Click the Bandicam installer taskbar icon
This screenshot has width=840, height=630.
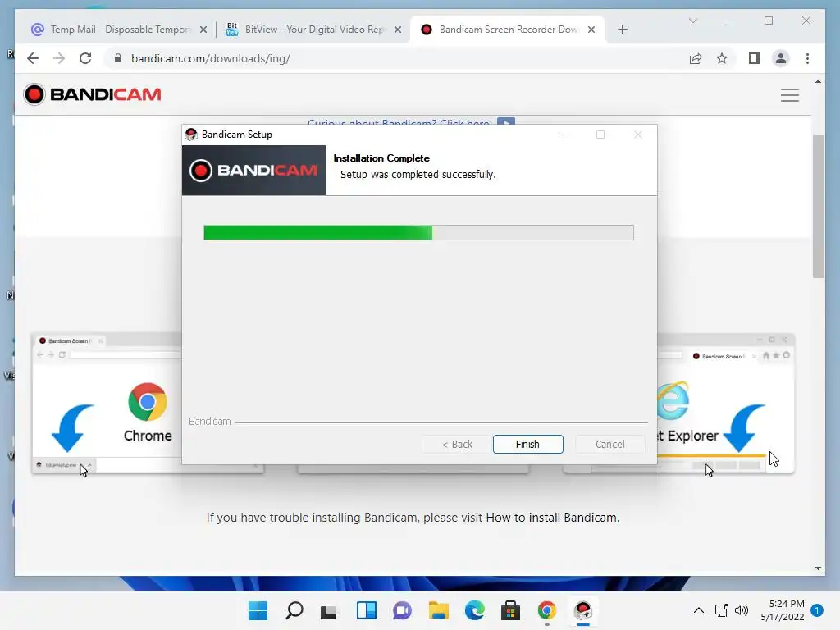coord(583,610)
